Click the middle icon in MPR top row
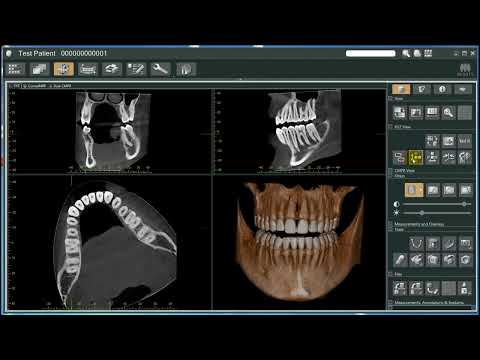480x360 pixels. 448,141
